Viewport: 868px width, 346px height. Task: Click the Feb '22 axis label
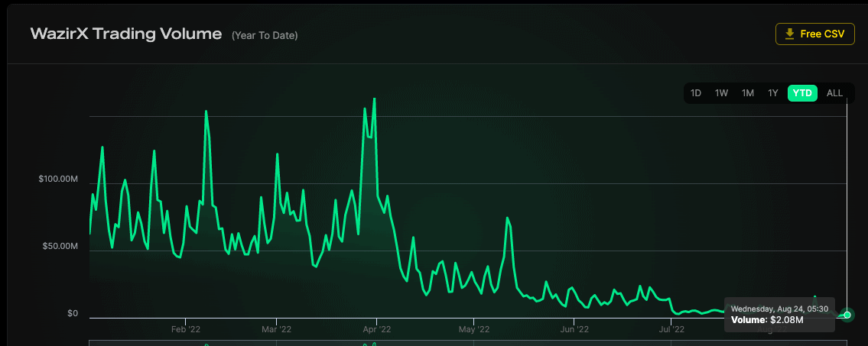pos(186,329)
